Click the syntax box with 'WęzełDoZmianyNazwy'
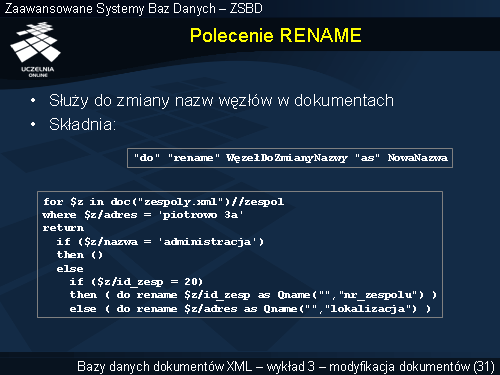 click(x=290, y=158)
